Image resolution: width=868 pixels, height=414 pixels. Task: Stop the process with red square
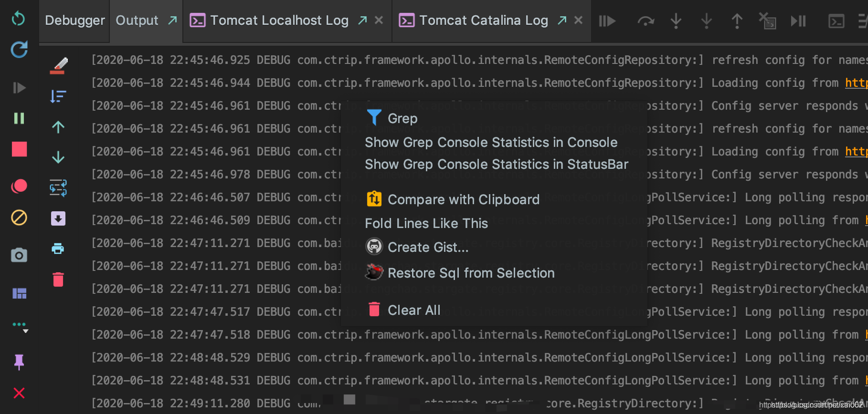pyautogui.click(x=19, y=149)
